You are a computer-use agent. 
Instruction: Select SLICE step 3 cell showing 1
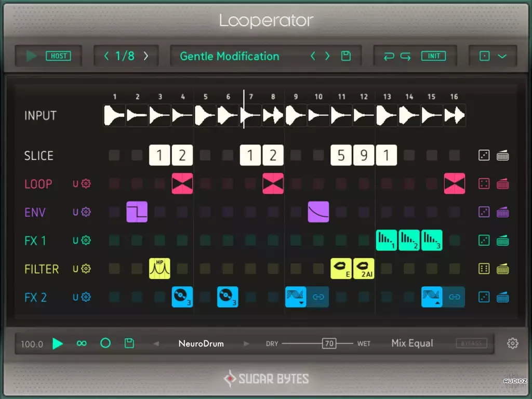click(x=159, y=155)
